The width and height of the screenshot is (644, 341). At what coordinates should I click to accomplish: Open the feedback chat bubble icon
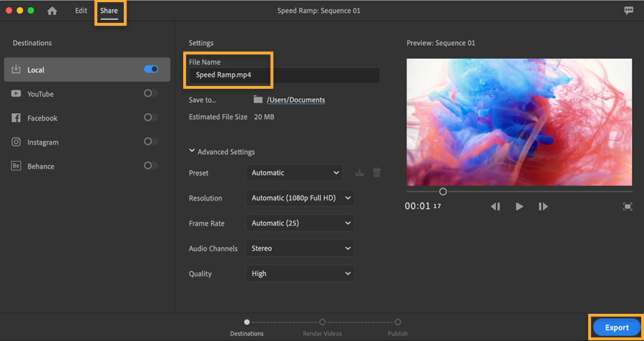[628, 11]
